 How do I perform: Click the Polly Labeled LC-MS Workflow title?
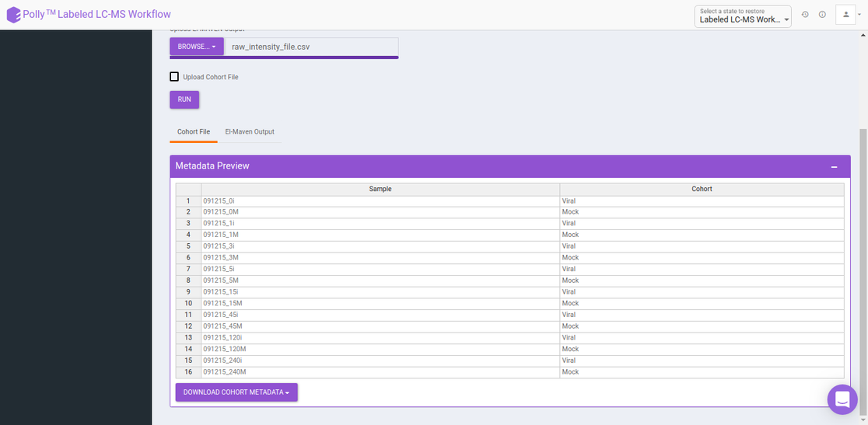pyautogui.click(x=97, y=15)
